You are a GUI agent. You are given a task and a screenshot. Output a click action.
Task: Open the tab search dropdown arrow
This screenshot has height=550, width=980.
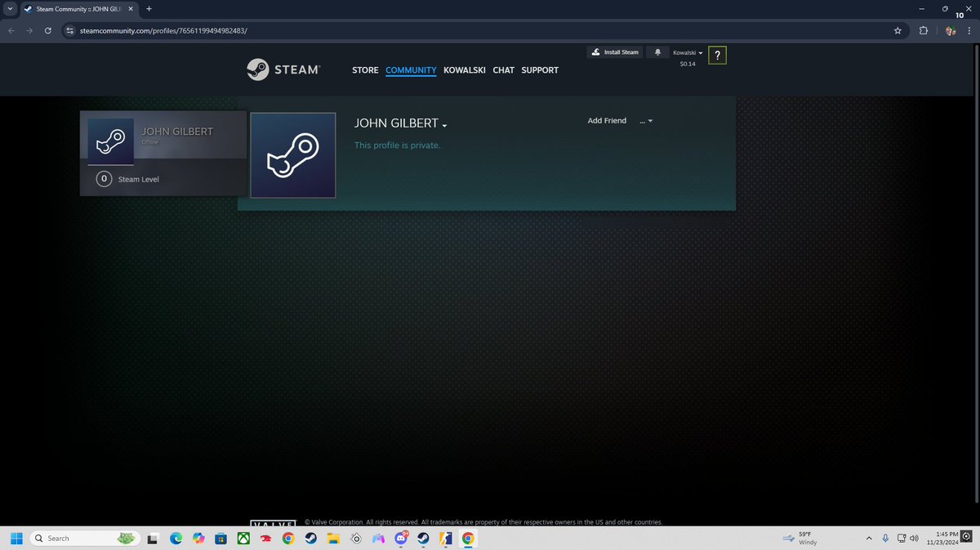(9, 8)
